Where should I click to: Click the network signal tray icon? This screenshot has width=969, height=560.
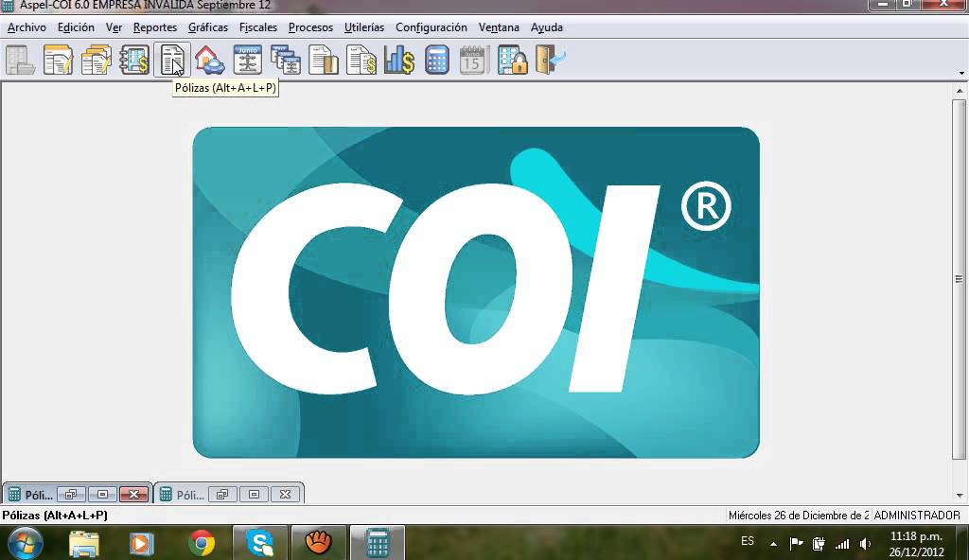click(x=842, y=544)
